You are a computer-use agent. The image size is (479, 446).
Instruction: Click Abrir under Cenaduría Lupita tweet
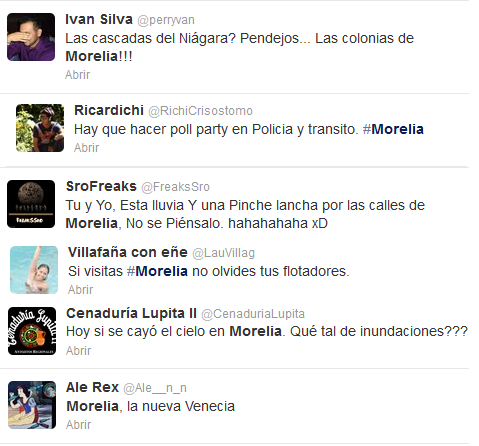point(78,351)
